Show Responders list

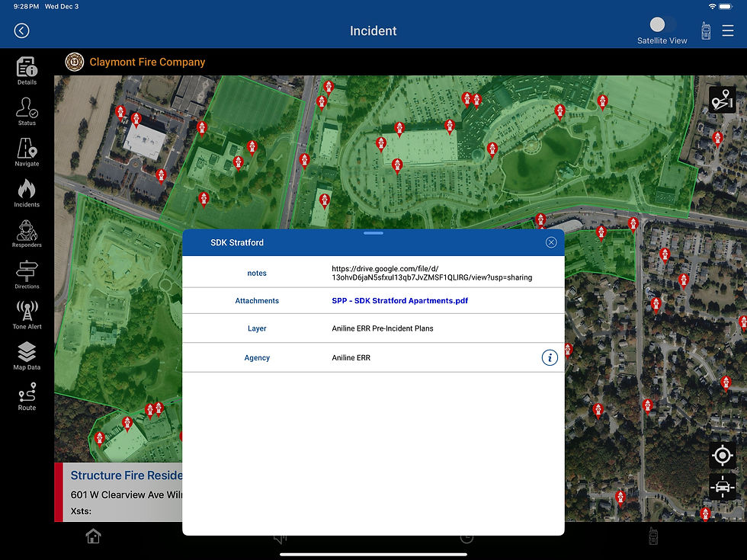27,233
